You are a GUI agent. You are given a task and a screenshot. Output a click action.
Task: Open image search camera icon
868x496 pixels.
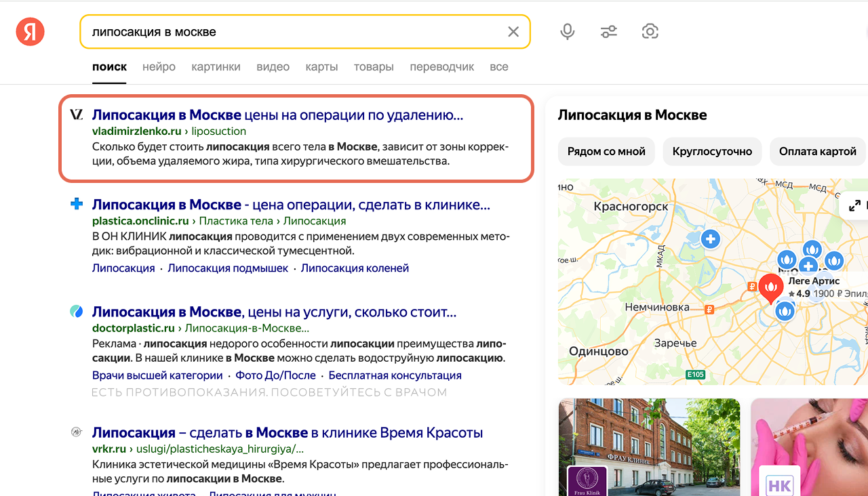tap(650, 32)
